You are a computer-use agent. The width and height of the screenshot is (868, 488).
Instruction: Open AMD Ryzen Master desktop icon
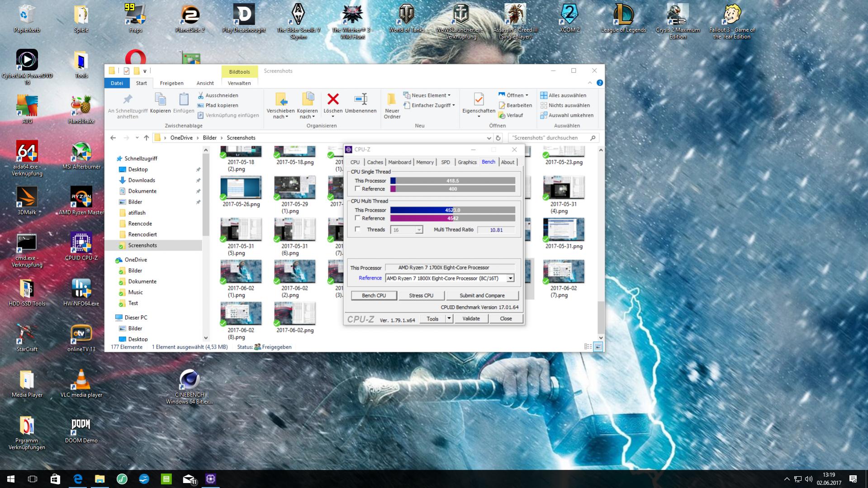pos(81,201)
